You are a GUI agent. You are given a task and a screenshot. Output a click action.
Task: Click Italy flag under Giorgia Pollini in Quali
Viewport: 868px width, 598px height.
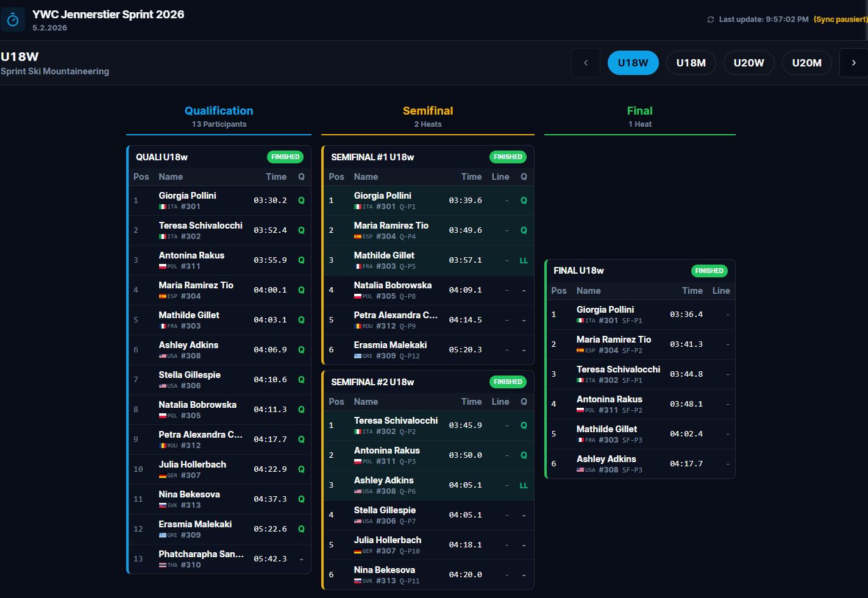[x=163, y=207]
